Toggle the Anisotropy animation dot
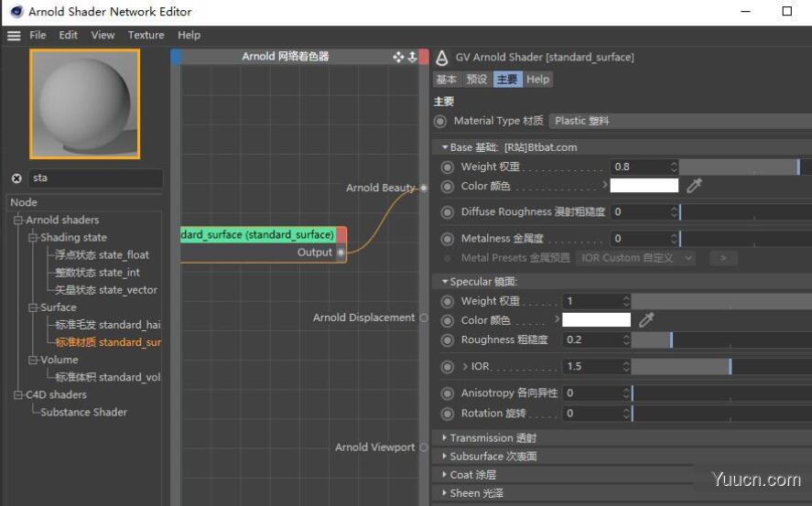The image size is (812, 506). click(x=448, y=393)
